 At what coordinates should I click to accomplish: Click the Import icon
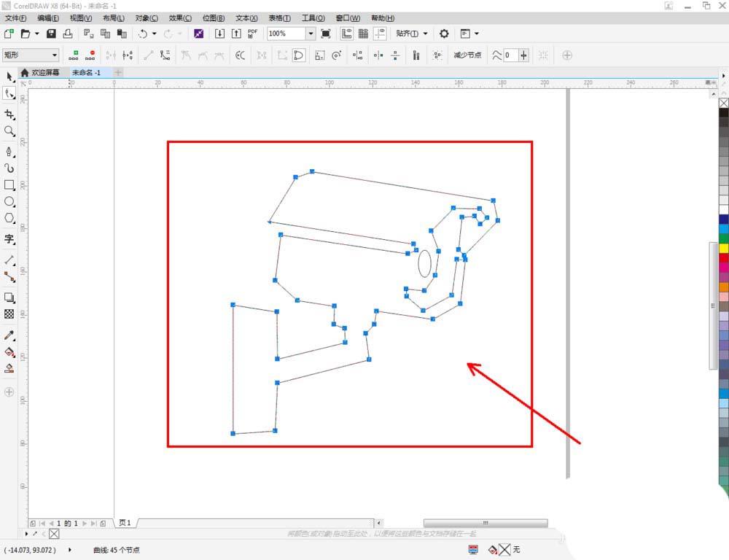[219, 34]
